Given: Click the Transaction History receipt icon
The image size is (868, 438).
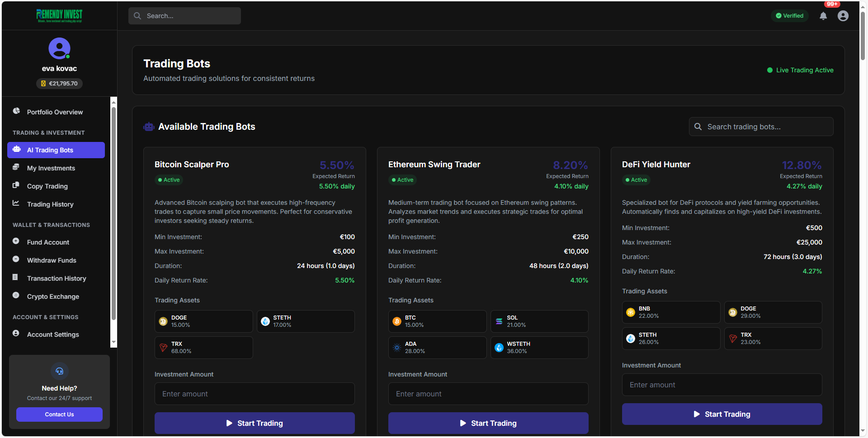Looking at the screenshot, I should click(15, 277).
